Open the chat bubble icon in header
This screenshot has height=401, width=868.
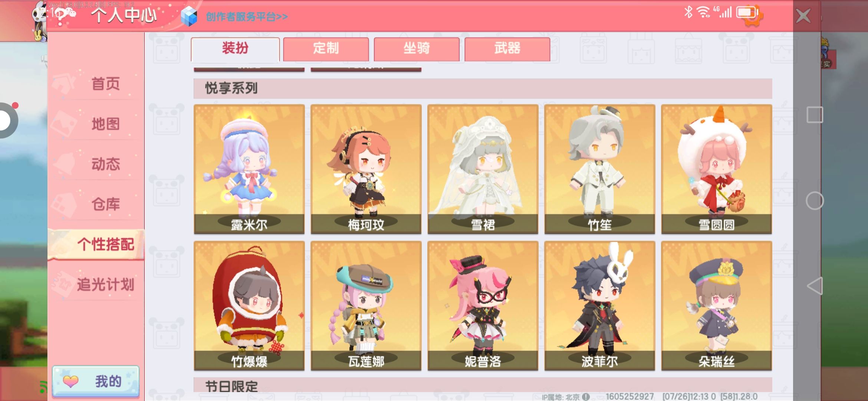(x=65, y=14)
